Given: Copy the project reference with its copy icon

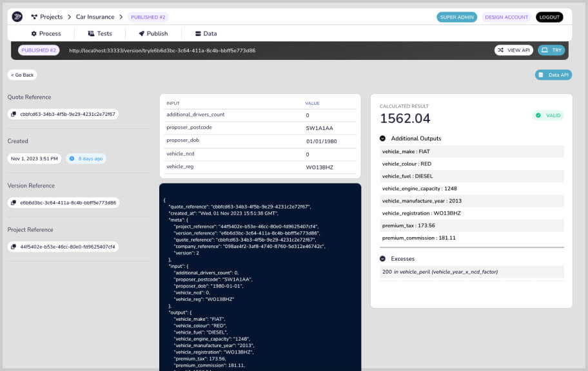Looking at the screenshot, I should point(14,247).
